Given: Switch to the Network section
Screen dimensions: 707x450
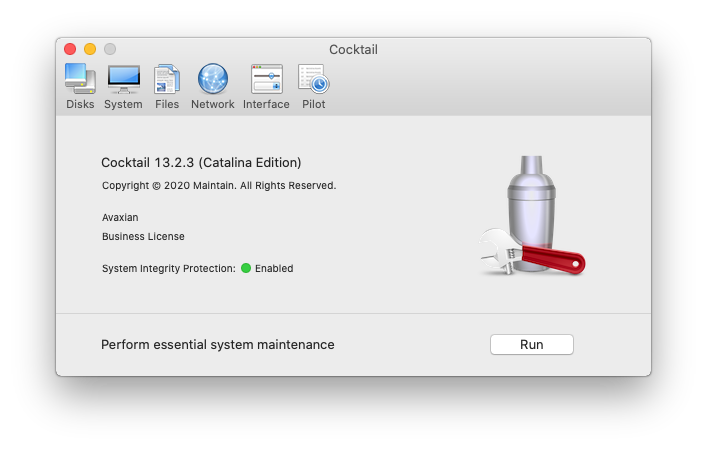Looking at the screenshot, I should click(x=212, y=87).
